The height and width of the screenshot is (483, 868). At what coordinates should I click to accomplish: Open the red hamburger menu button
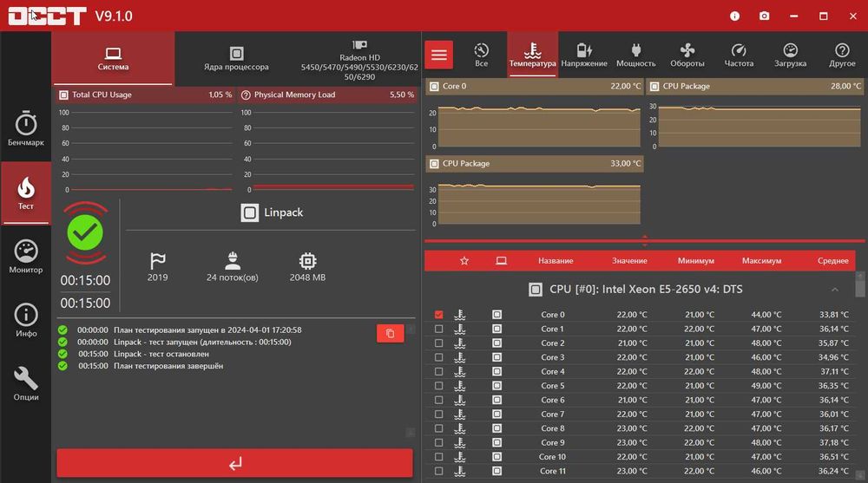coord(439,55)
